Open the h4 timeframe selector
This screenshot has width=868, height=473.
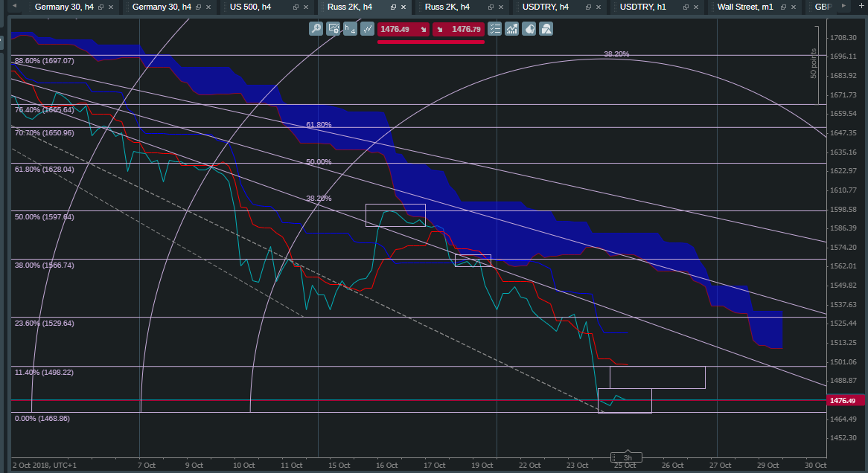click(x=350, y=29)
